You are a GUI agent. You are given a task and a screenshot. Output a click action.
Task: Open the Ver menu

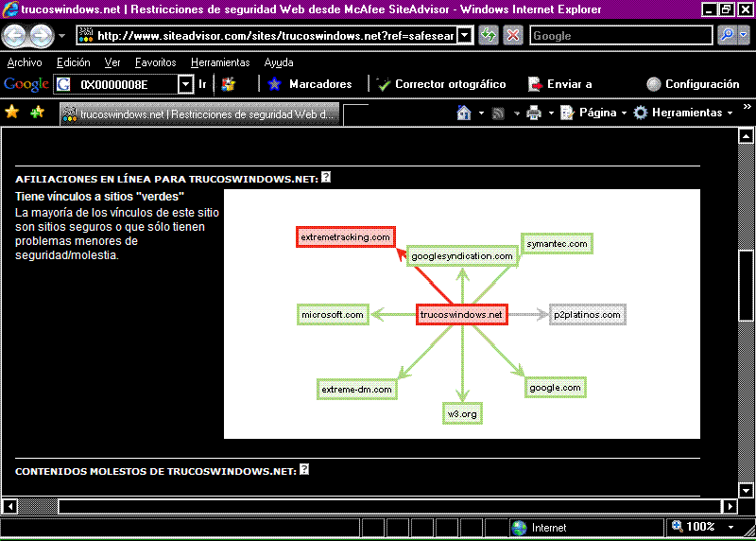(112, 62)
